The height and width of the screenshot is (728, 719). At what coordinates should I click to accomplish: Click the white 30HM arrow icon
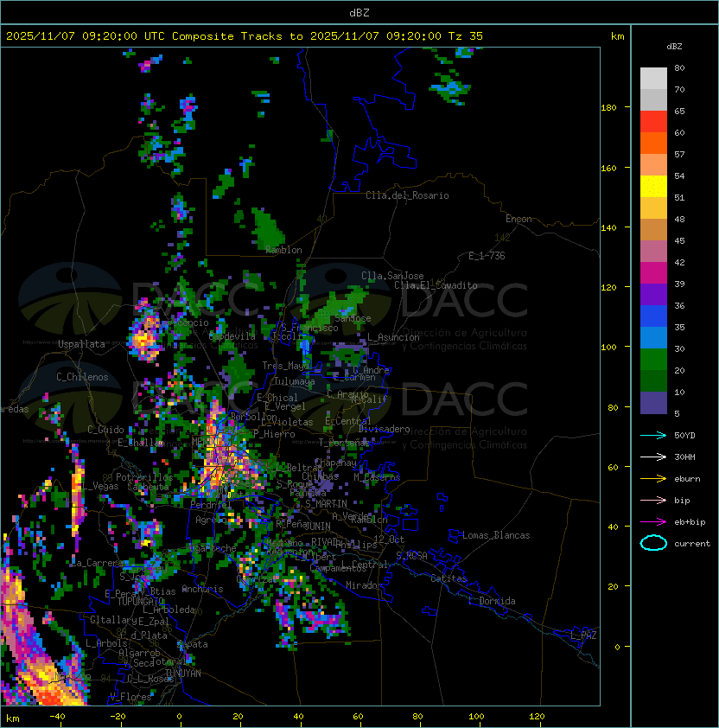pyautogui.click(x=653, y=457)
